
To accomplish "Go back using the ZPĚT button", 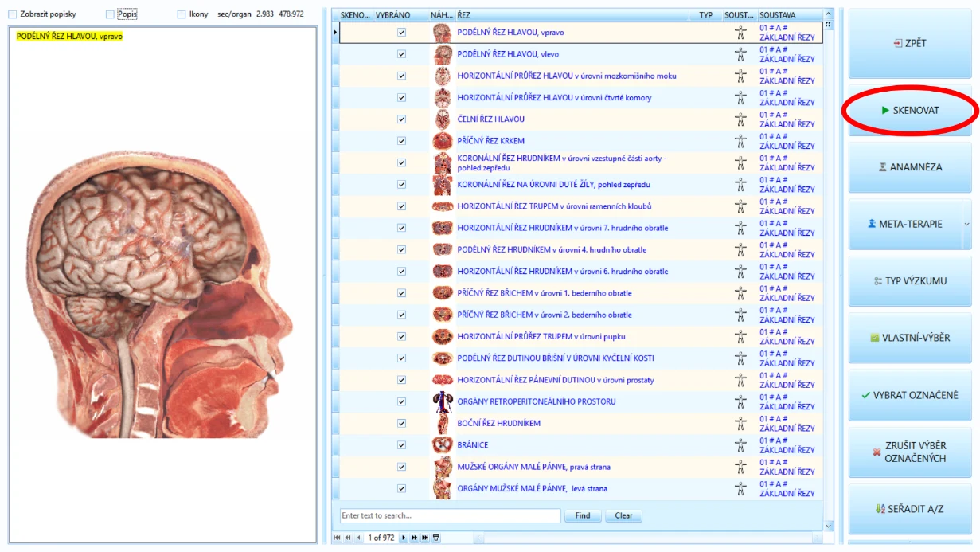I will (x=910, y=43).
